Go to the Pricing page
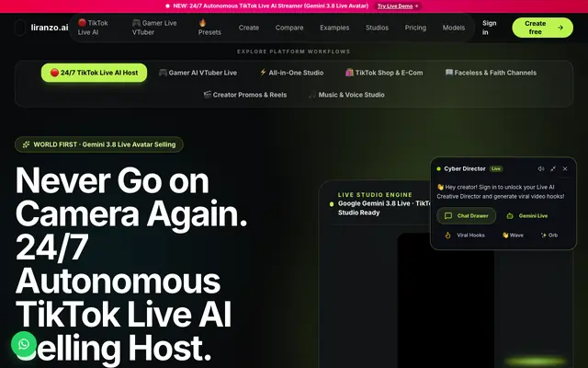 point(415,28)
